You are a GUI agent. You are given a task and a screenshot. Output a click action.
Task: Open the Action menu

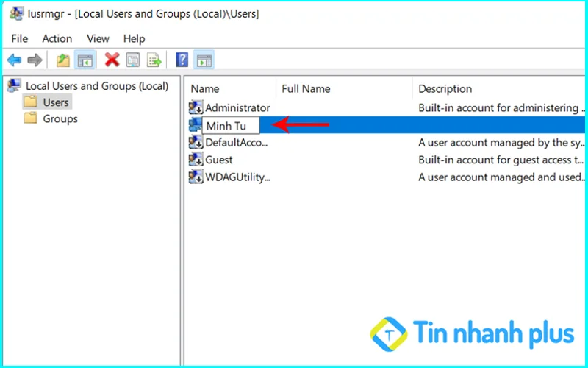pos(57,39)
